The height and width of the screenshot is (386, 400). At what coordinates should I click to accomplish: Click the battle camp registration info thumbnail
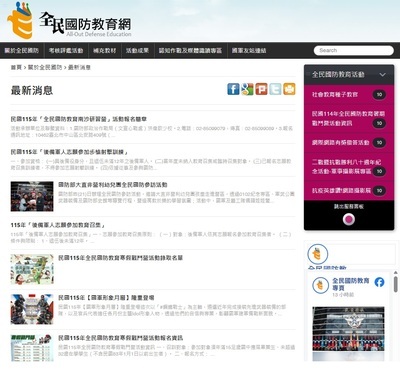[32, 348]
